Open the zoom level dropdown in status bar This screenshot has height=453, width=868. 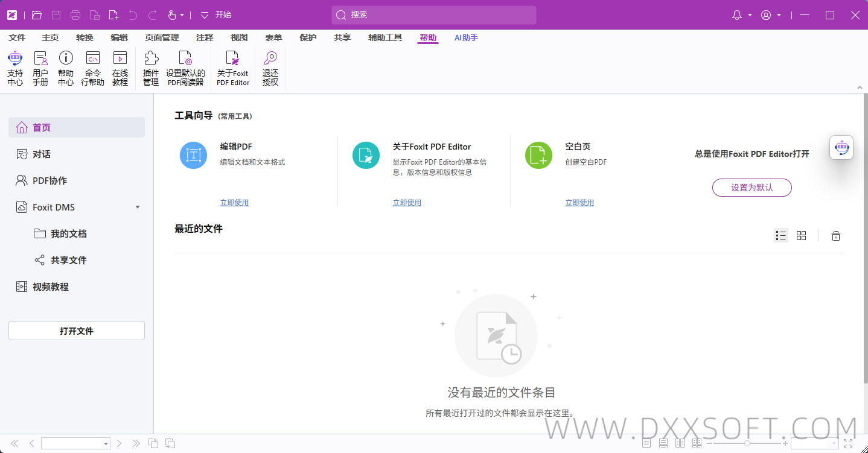pos(835,444)
